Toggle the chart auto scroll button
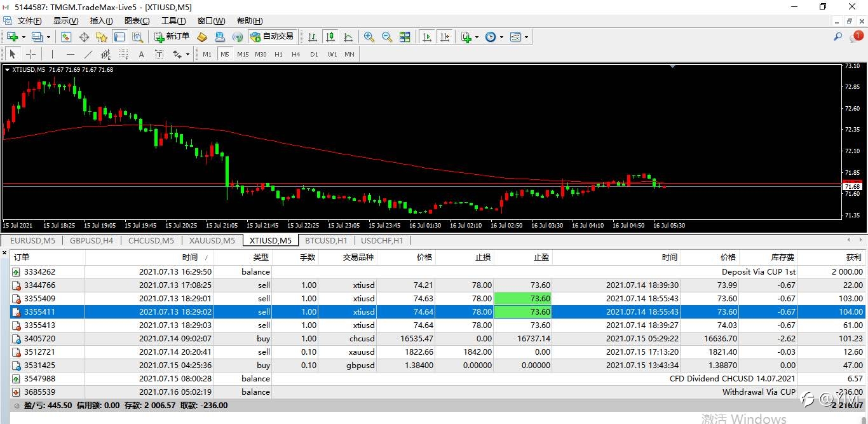868x424 pixels. click(427, 37)
